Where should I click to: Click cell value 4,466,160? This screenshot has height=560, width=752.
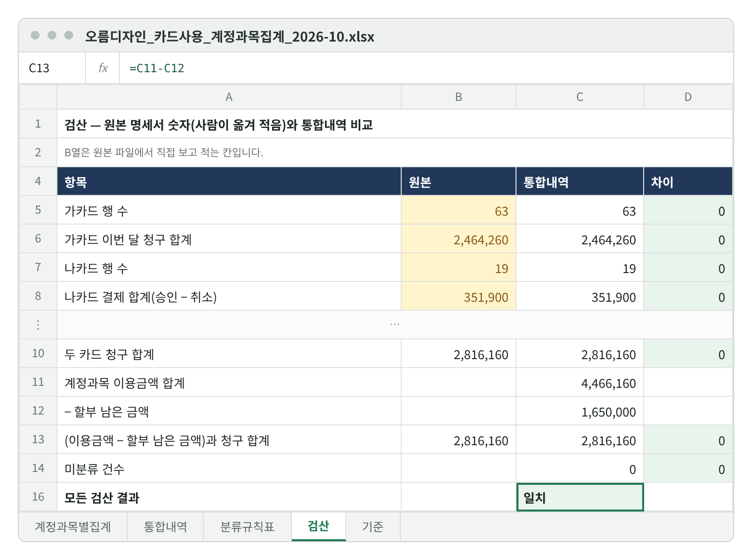(580, 382)
